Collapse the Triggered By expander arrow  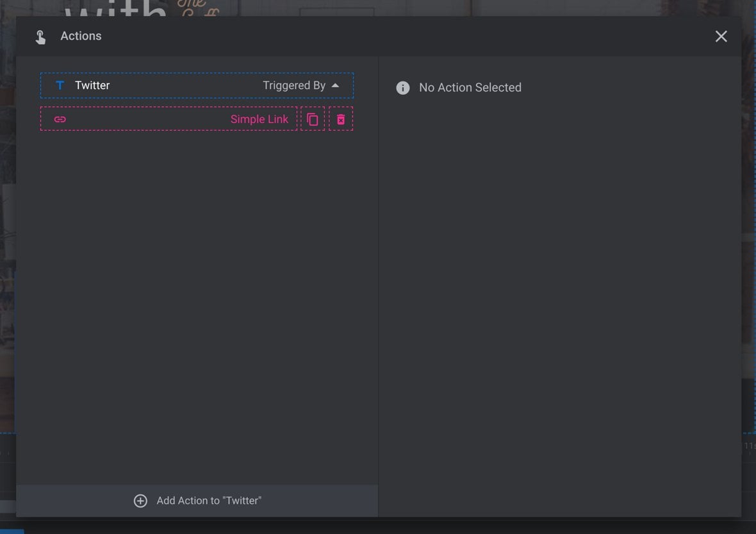(336, 85)
